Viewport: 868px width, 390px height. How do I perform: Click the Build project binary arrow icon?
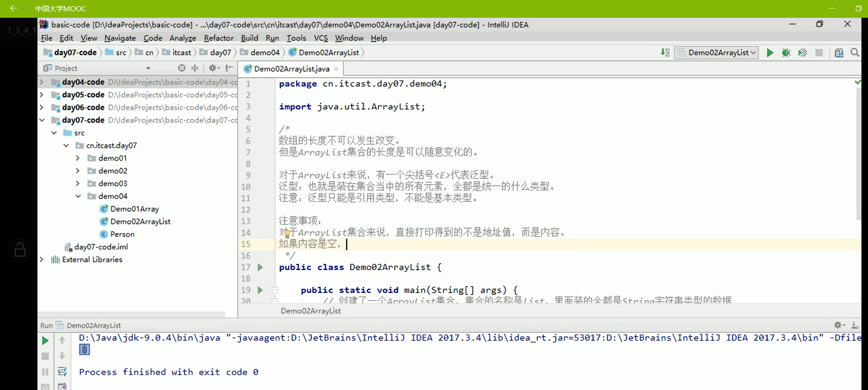[x=665, y=53]
